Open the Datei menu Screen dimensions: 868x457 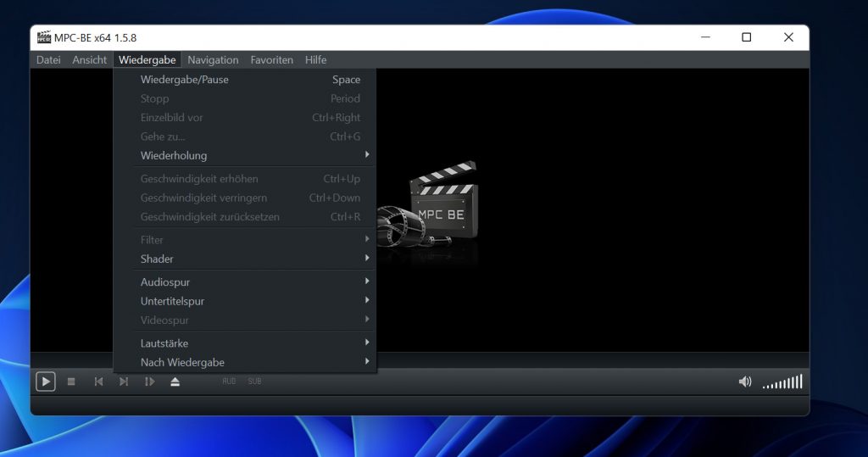tap(48, 60)
